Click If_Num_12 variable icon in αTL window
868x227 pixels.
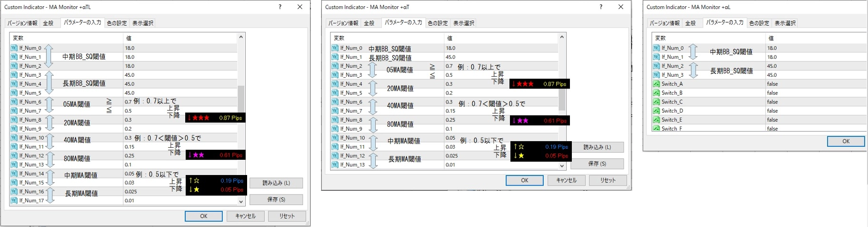(14, 155)
